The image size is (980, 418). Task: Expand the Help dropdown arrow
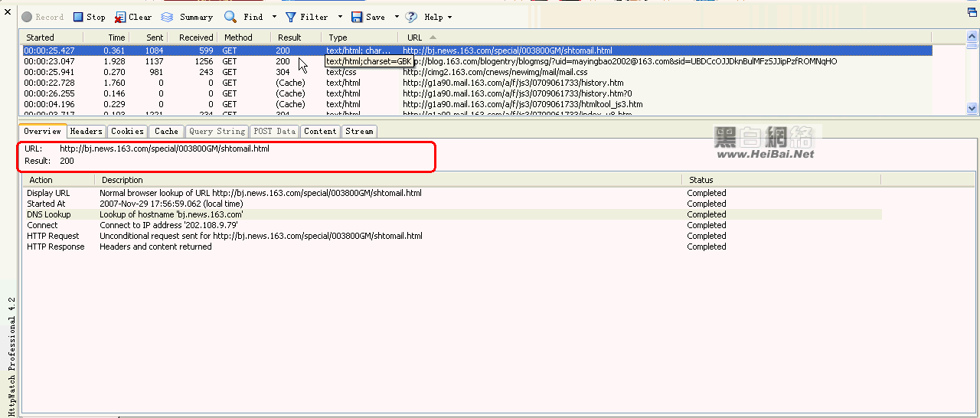pos(449,17)
